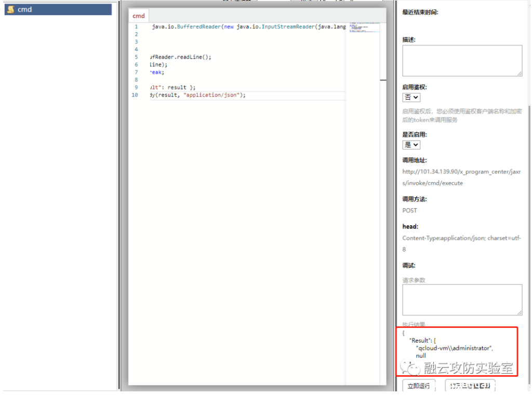
Task: Click into the 请求参数 request parameters box
Action: tap(462, 299)
